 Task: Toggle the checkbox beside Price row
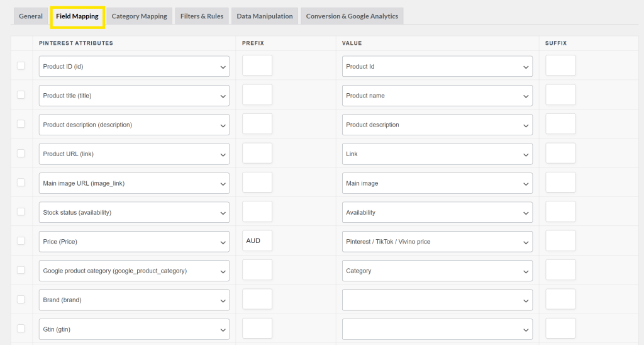tap(21, 241)
